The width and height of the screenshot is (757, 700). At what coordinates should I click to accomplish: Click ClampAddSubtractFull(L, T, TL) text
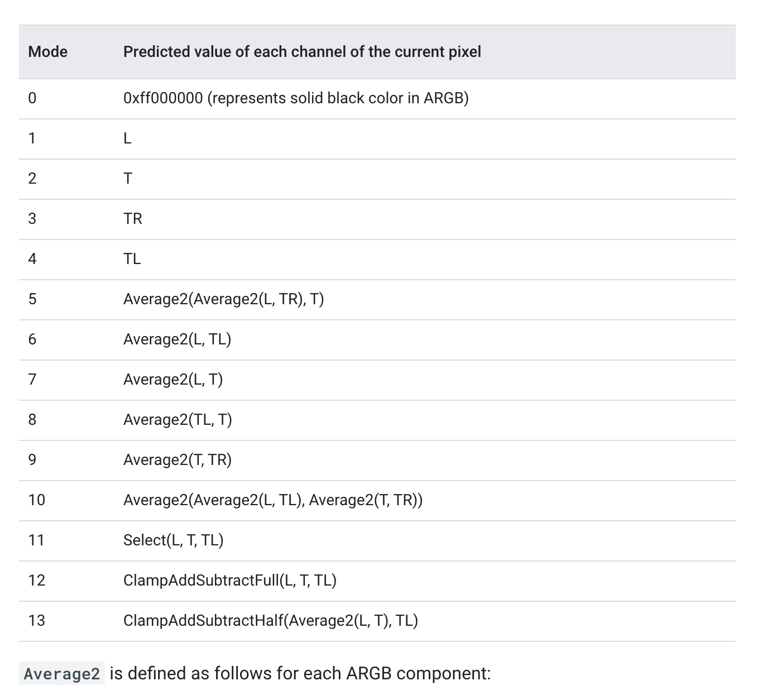pos(229,581)
